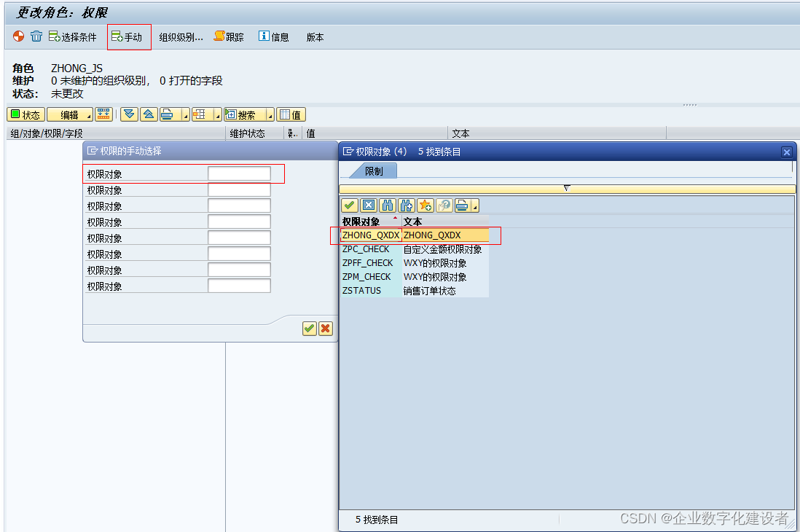Switch to the 限制 tab
800x532 pixels.
pos(376,172)
